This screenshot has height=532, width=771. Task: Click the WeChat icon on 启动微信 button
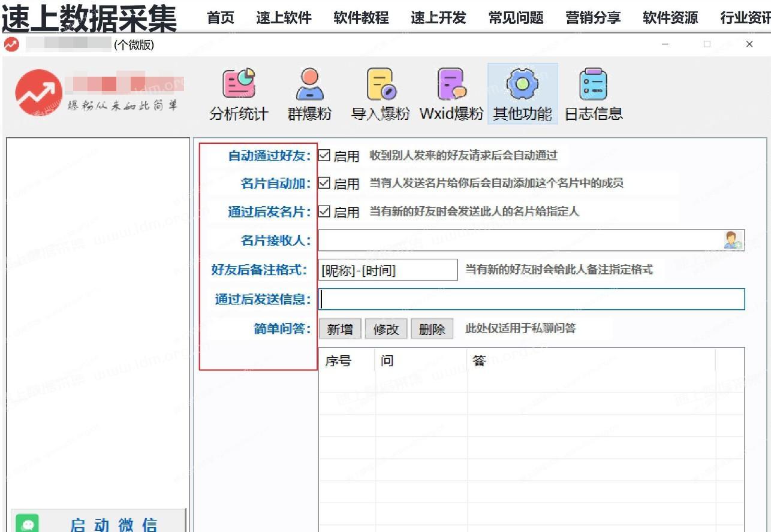tap(28, 524)
